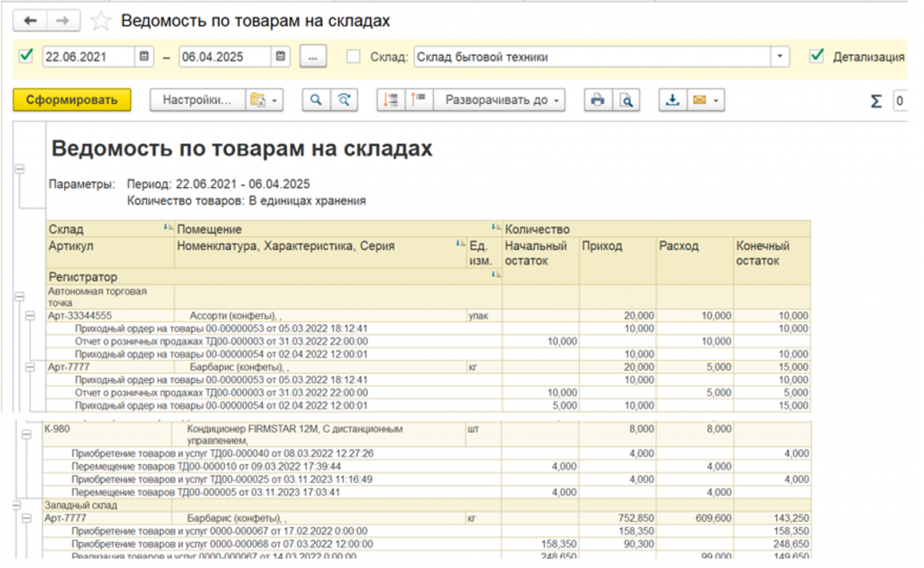The height and width of the screenshot is (568, 924).
Task: Click the magnifier search icon in toolbar
Action: (x=316, y=100)
